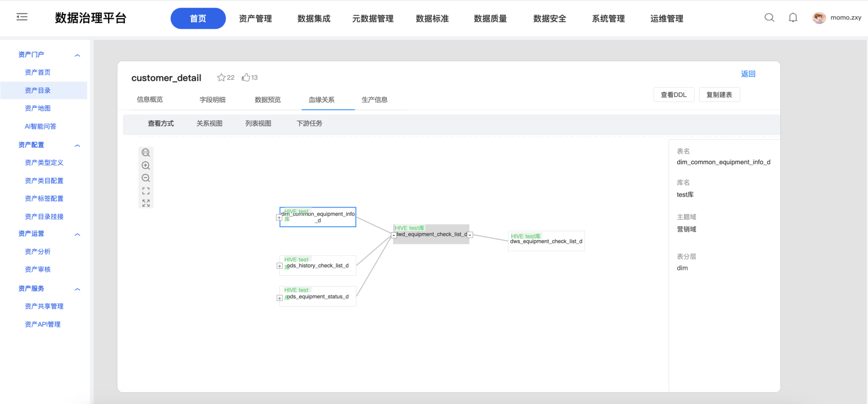
Task: Expand upstream of dim_common_equipment_info_d node
Action: (x=279, y=218)
